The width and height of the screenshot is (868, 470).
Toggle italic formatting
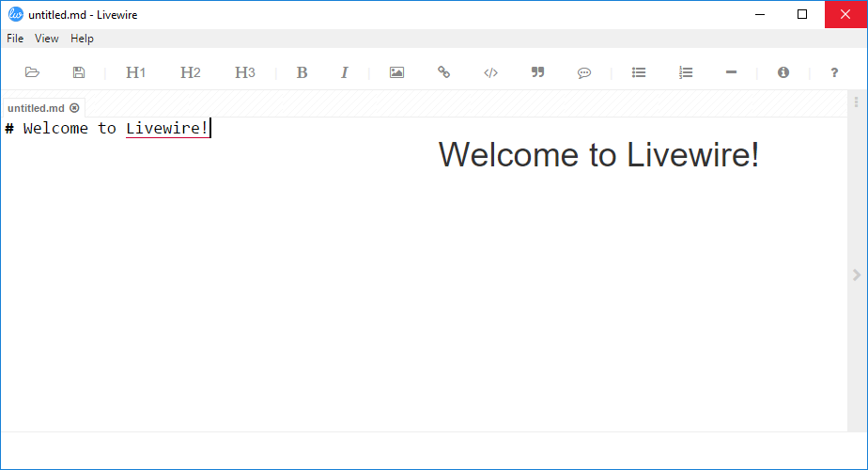click(345, 72)
